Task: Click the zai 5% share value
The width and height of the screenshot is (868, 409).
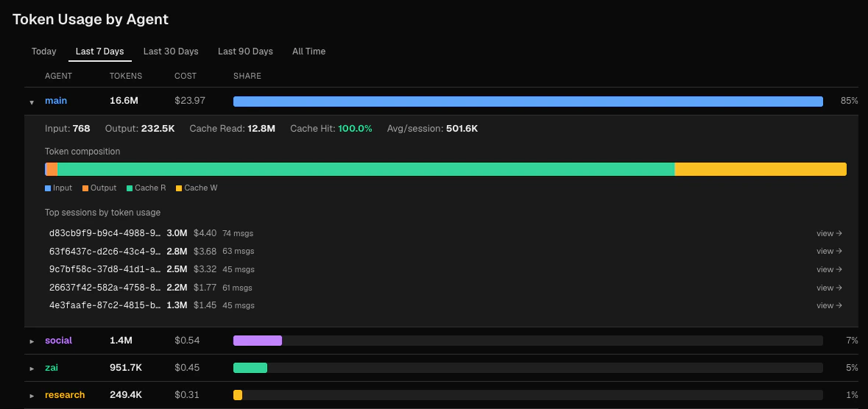Action: click(852, 368)
